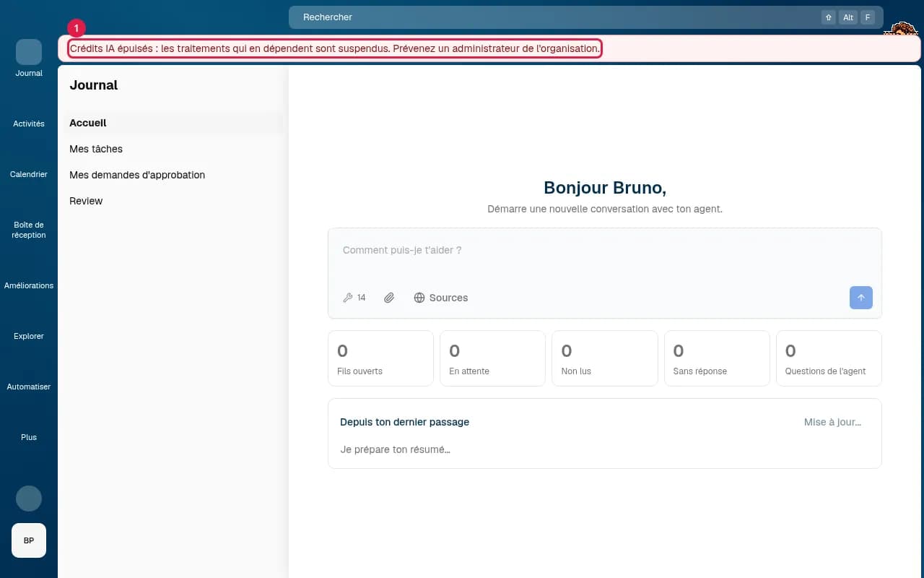The image size is (924, 578).
Task: Open the Fils ouverts counter card
Action: (x=380, y=358)
